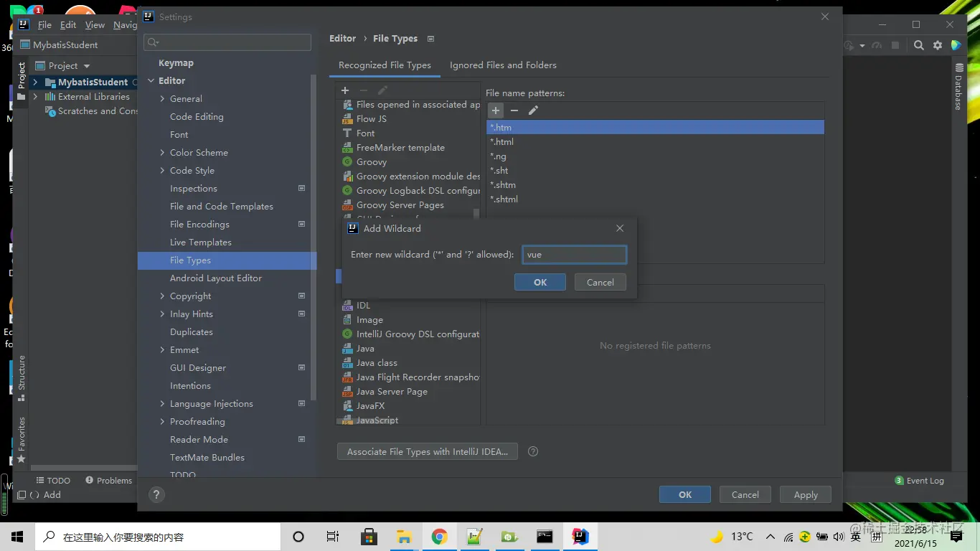Click the Settings search box
The image size is (980, 551).
(227, 42)
